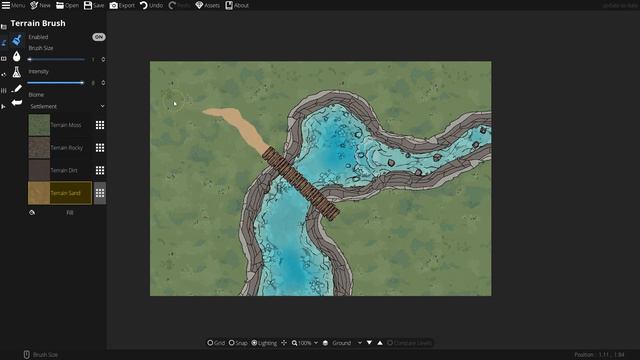This screenshot has height=360, width=640.
Task: Step the Intensity value spinner
Action: pyautogui.click(x=103, y=83)
